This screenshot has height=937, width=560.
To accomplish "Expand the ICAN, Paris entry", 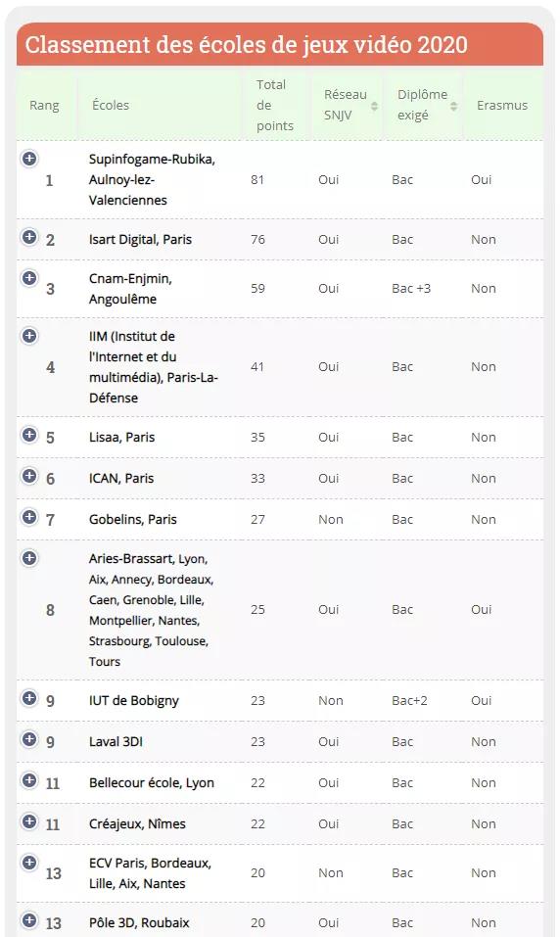I will [x=29, y=476].
